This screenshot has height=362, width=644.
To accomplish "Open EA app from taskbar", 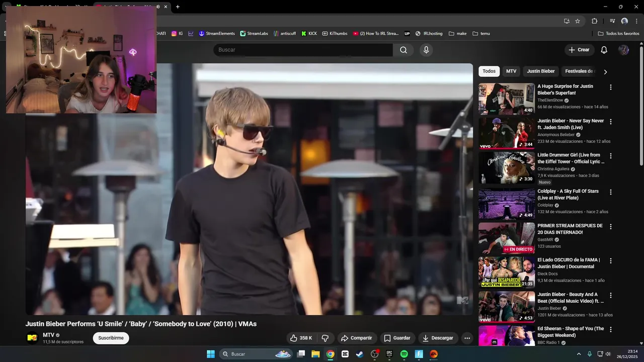I will click(x=434, y=354).
